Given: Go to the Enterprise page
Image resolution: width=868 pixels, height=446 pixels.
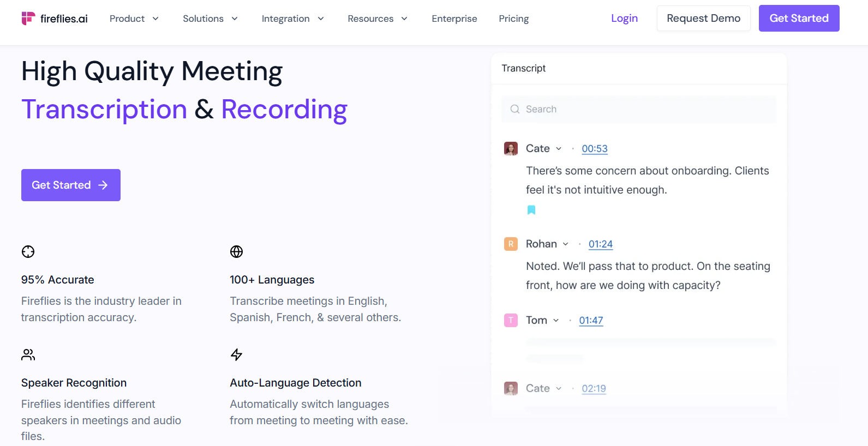Looking at the screenshot, I should (454, 19).
